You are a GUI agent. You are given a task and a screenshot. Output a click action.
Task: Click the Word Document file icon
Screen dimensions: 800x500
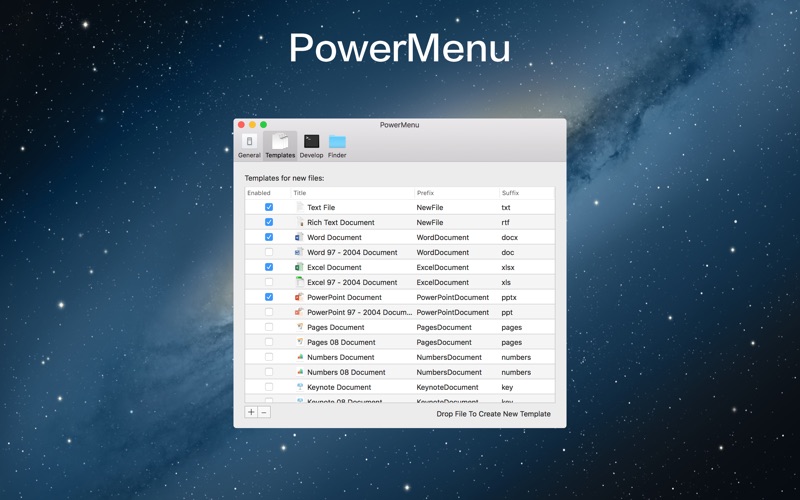[x=299, y=237]
